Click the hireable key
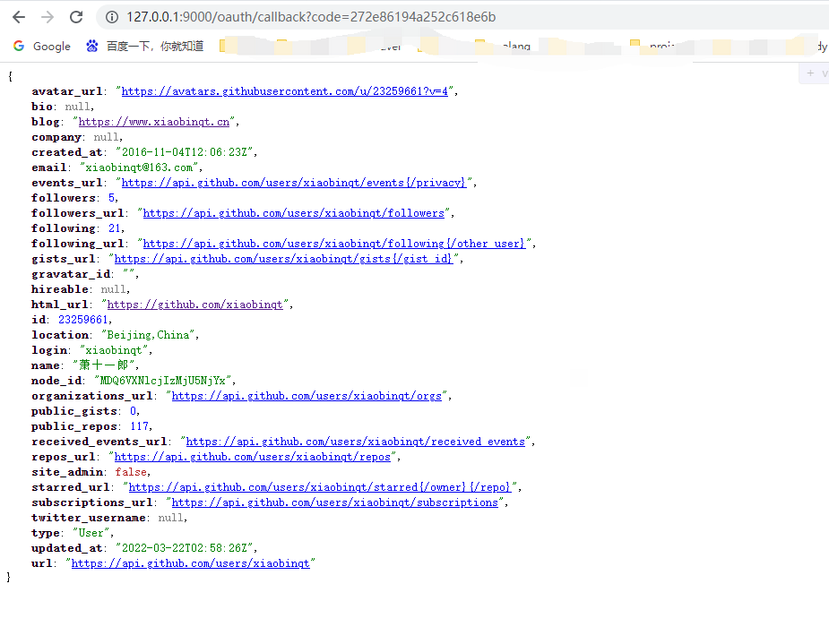829x644 pixels. (x=60, y=289)
